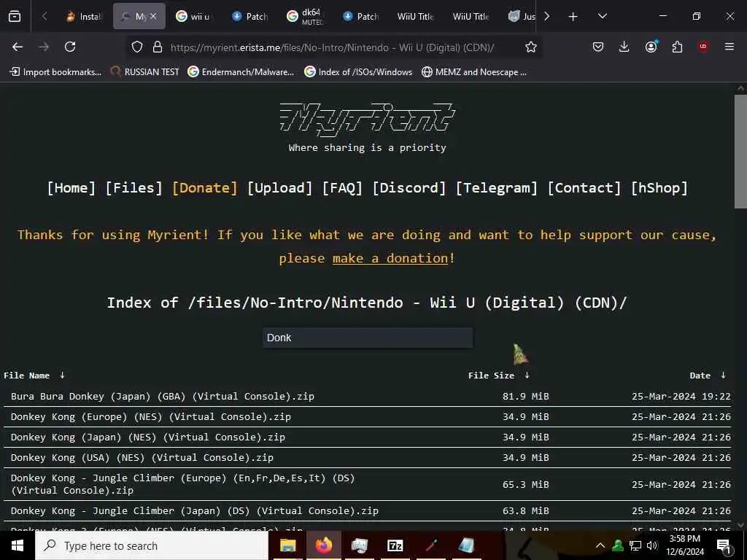
Task: Open the RUSSIAN TEST bookmark
Action: click(x=145, y=72)
